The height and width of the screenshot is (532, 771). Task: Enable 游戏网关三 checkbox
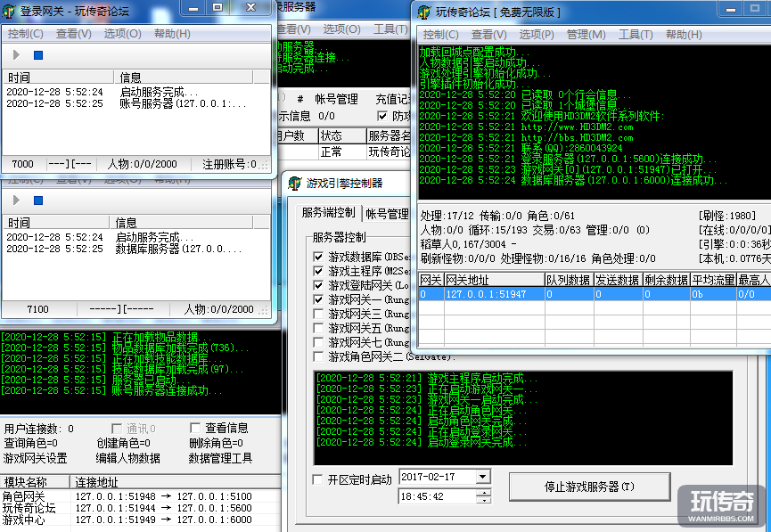pos(318,314)
